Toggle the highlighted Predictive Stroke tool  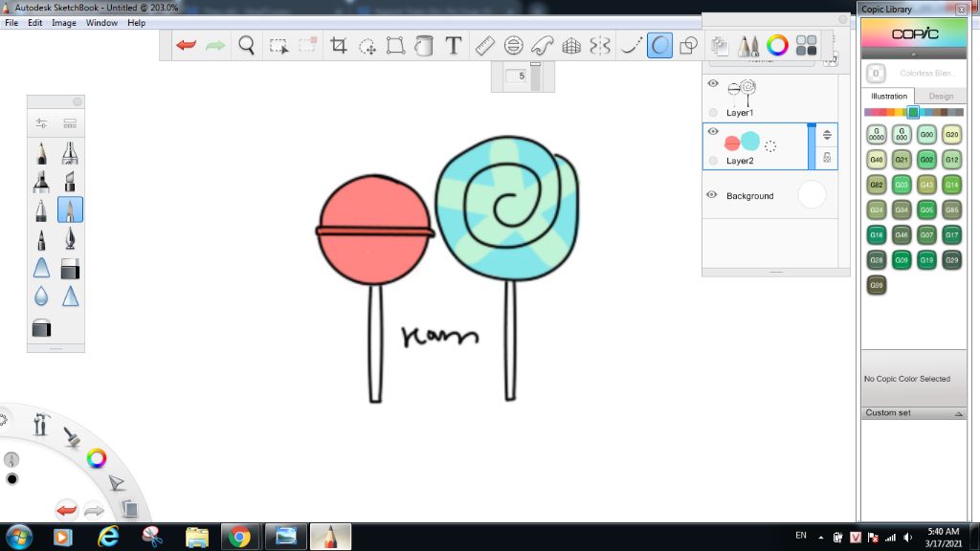click(659, 45)
